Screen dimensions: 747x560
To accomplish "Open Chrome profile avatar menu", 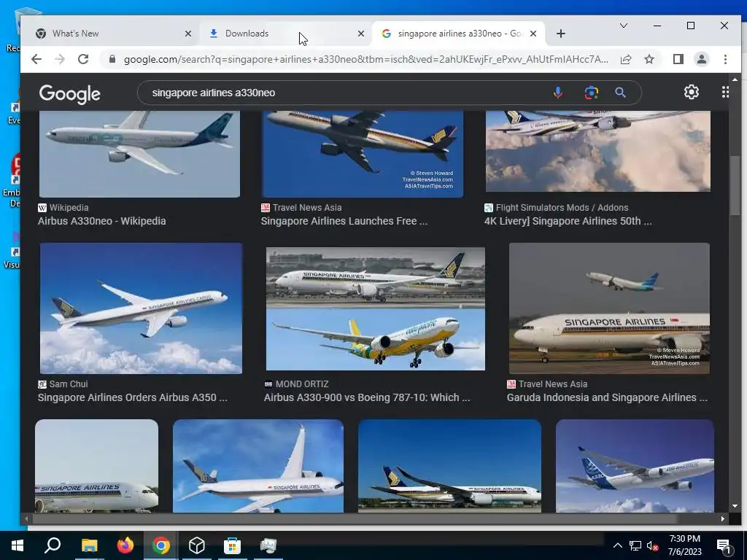I will [x=701, y=59].
